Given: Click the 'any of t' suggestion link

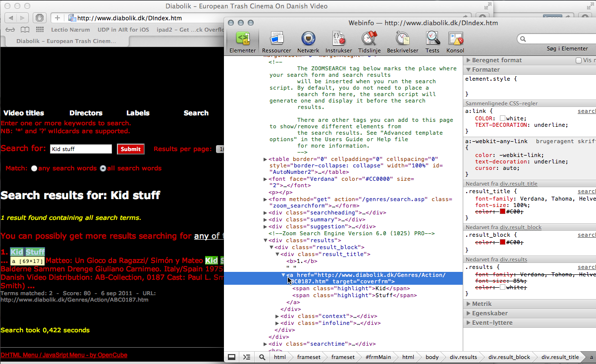Looking at the screenshot, I should [x=209, y=236].
